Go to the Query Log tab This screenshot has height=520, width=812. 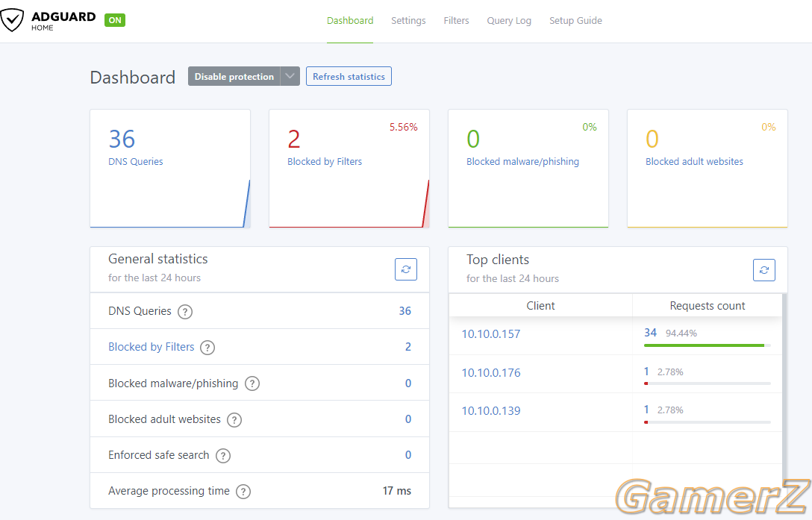click(509, 21)
